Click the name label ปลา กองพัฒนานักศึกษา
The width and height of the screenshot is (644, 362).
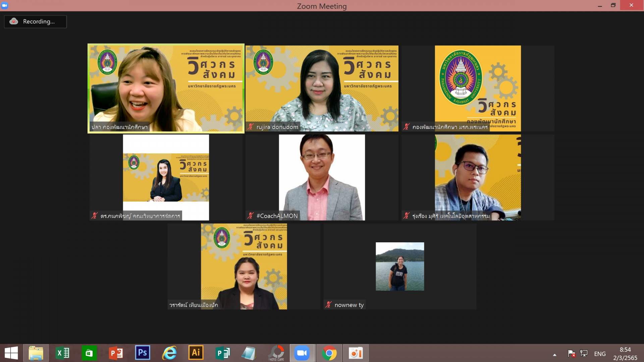119,127
